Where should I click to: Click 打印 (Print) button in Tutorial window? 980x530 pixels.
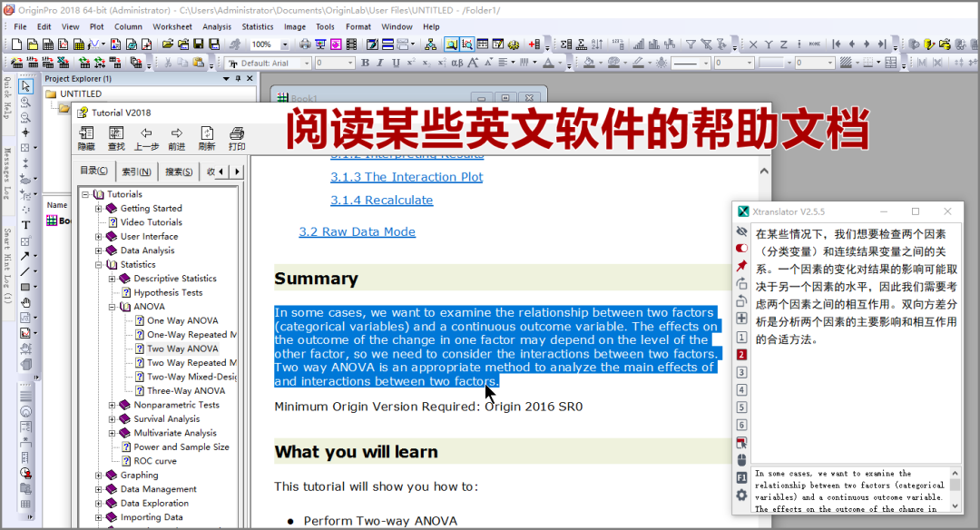tap(237, 138)
